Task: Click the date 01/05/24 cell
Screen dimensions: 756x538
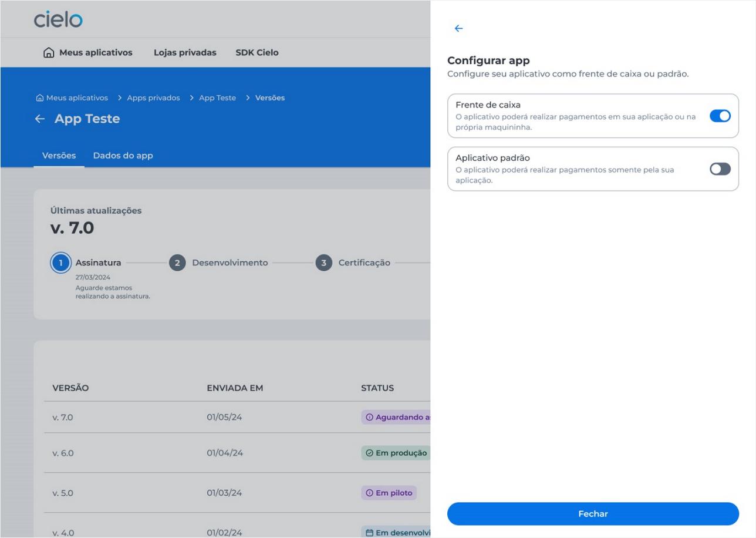Action: click(x=224, y=418)
